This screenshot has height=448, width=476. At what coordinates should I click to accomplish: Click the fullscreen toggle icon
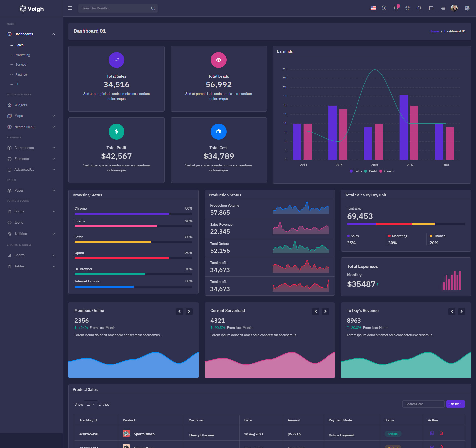(x=407, y=8)
